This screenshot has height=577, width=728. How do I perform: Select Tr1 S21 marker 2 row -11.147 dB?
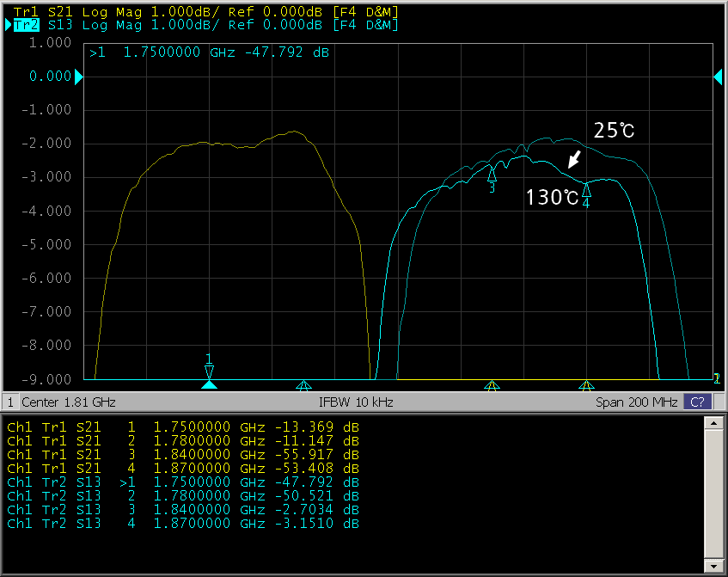[183, 440]
